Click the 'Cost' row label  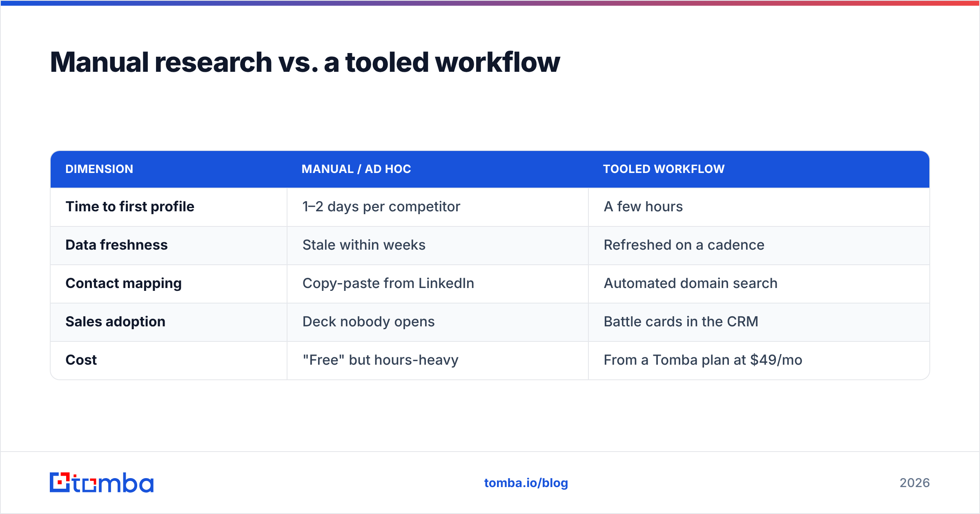169,360
